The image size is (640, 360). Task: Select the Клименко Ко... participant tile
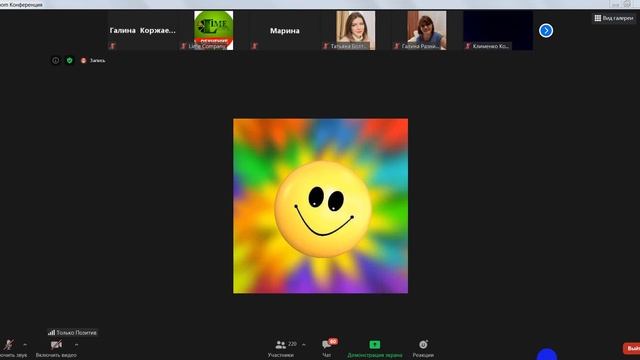(x=498, y=31)
